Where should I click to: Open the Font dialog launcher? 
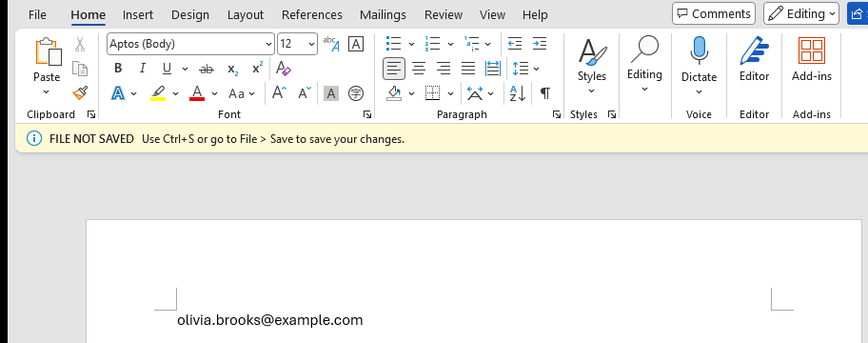coord(367,114)
